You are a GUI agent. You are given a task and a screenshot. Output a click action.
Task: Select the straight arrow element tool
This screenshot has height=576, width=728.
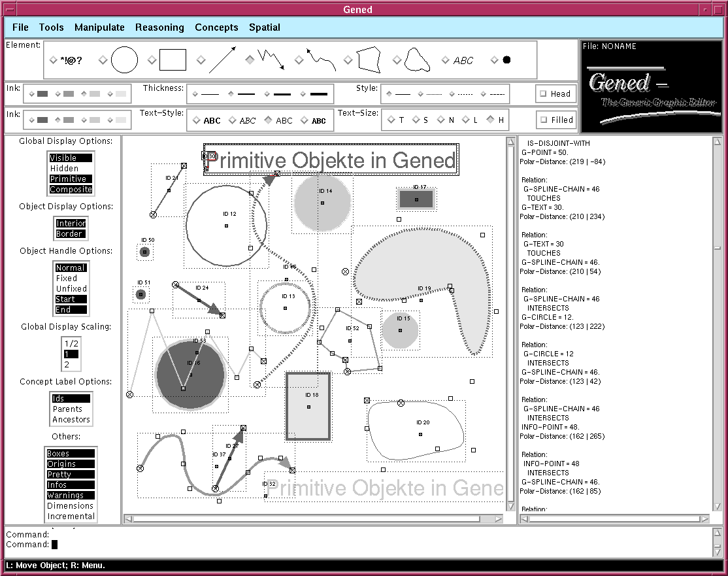(217, 60)
